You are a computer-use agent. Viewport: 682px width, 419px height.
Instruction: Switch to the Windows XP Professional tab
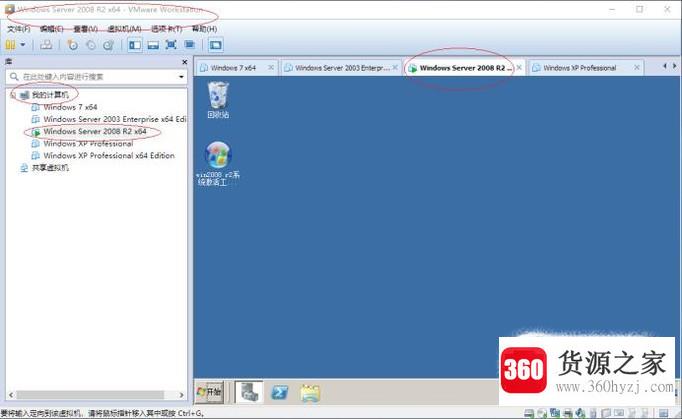point(579,68)
